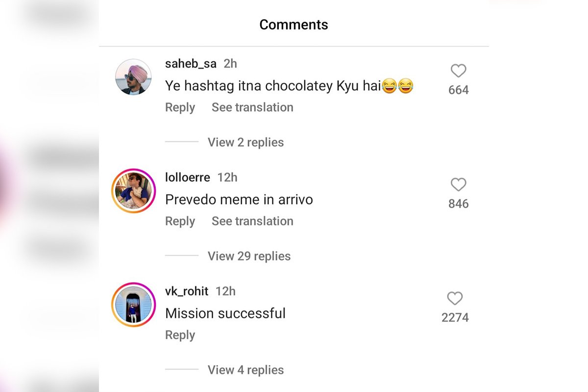The height and width of the screenshot is (392, 588).
Task: Open vk_rohit's story avatar
Action: point(133,305)
